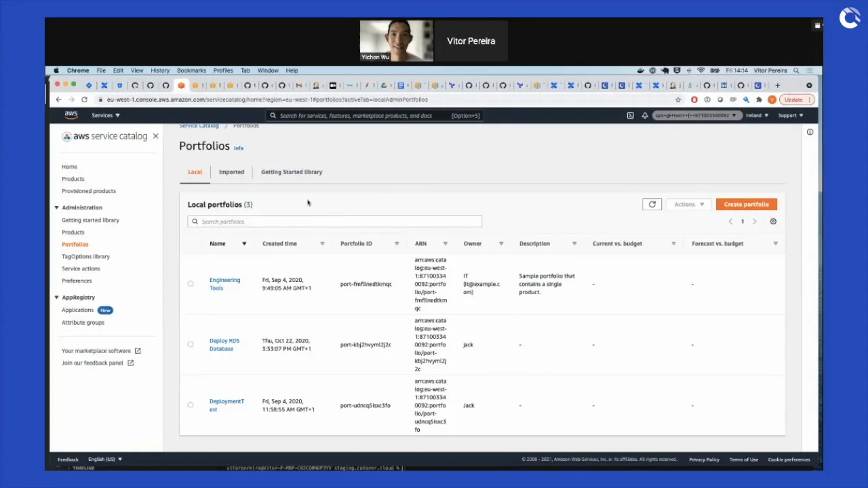Select the Engineering Tools portfolio radio button
This screenshot has width=868, height=488.
pos(191,284)
